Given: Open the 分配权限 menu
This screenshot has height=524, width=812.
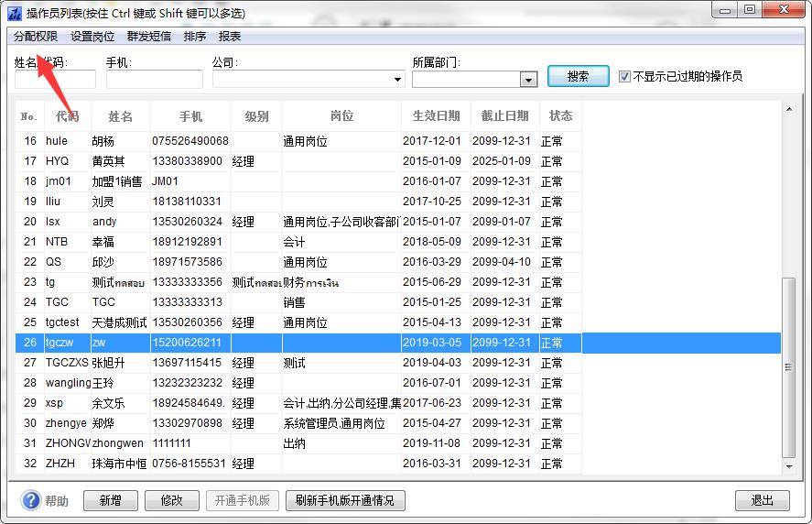Looking at the screenshot, I should (x=36, y=37).
